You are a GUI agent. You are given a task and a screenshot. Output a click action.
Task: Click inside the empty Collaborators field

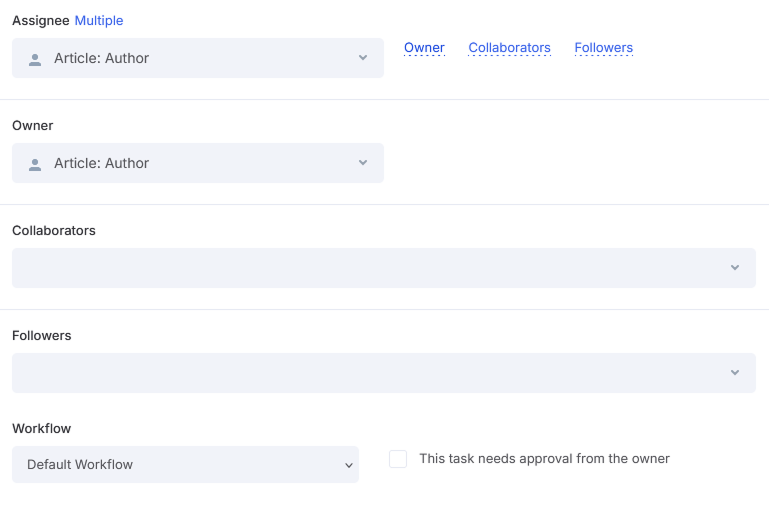(370, 268)
